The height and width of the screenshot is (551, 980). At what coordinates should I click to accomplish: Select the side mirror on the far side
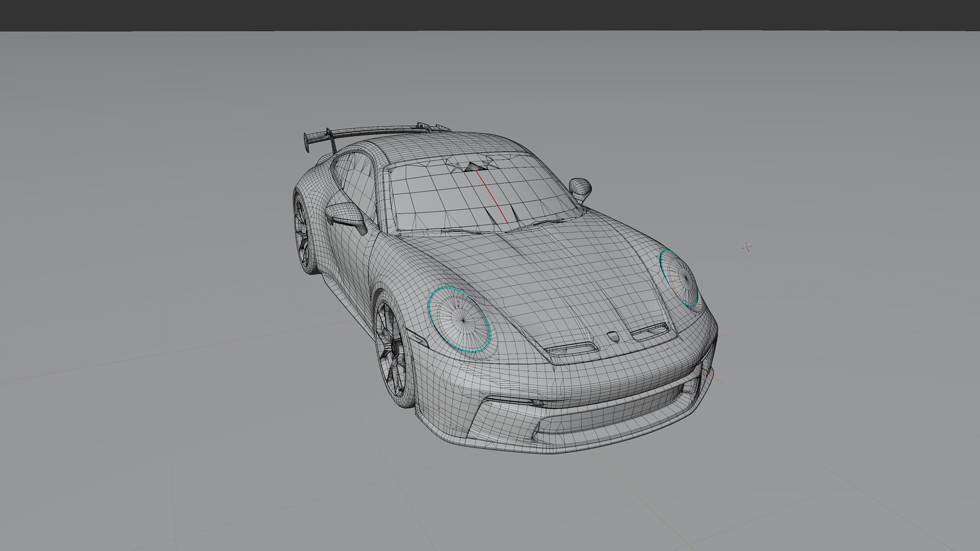pos(580,189)
